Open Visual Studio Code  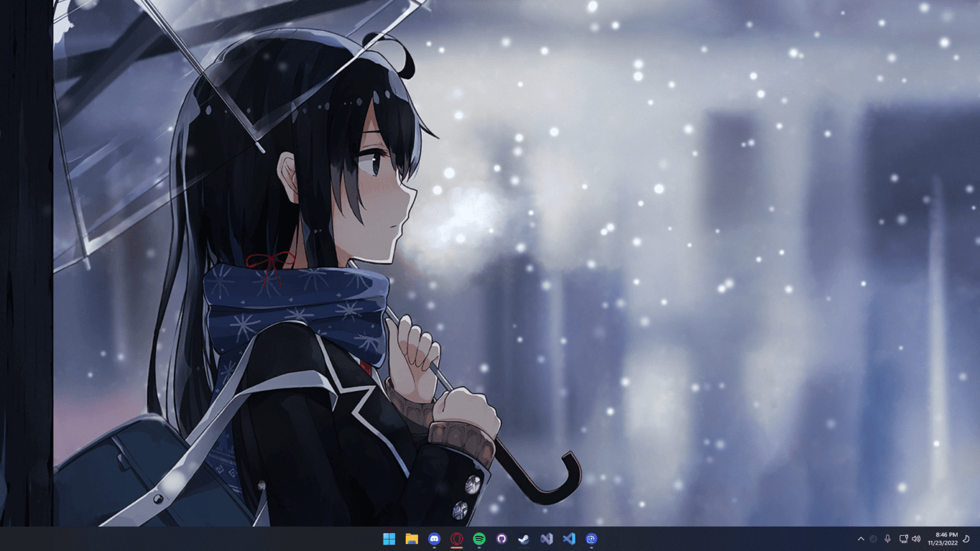pyautogui.click(x=568, y=539)
